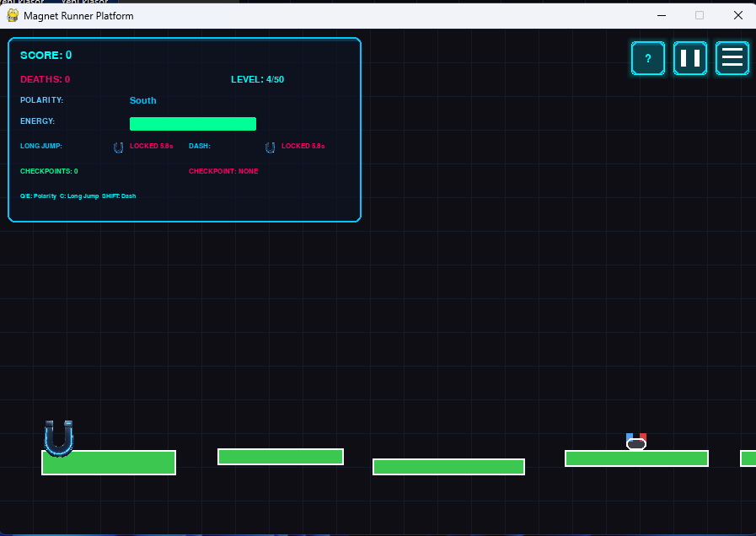Click the CHECKPOINT: NONE label
The image size is (756, 536).
[223, 171]
